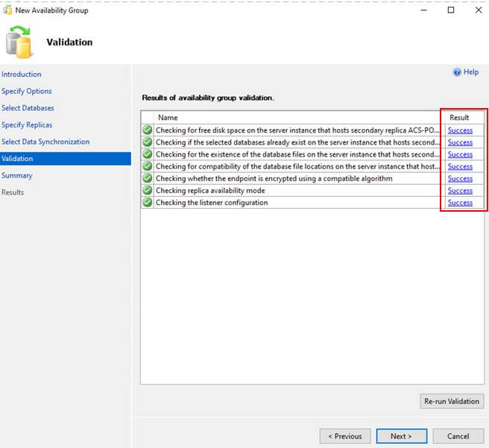Click the green check icon for replica availability mode

(148, 191)
